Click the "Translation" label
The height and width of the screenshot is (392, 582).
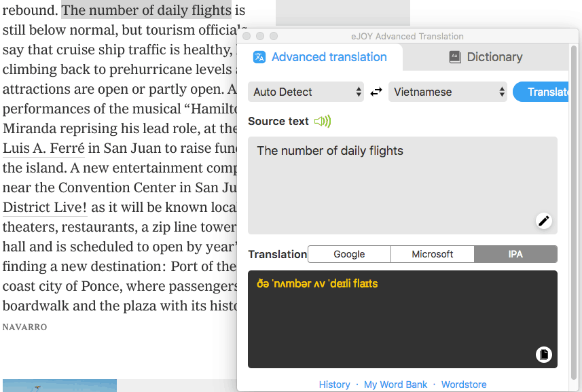[x=278, y=254]
